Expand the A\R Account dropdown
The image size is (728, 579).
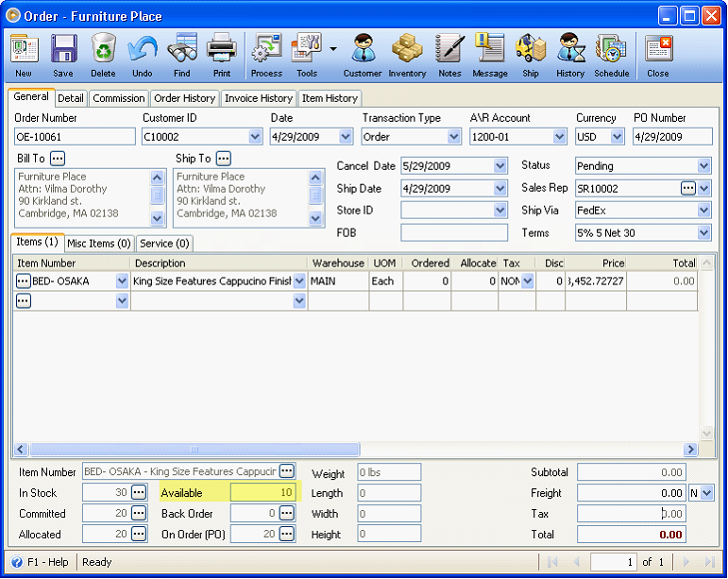[560, 137]
